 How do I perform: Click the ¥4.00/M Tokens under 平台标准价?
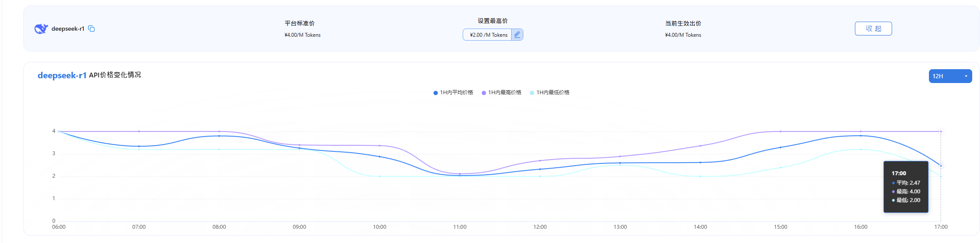pos(303,35)
